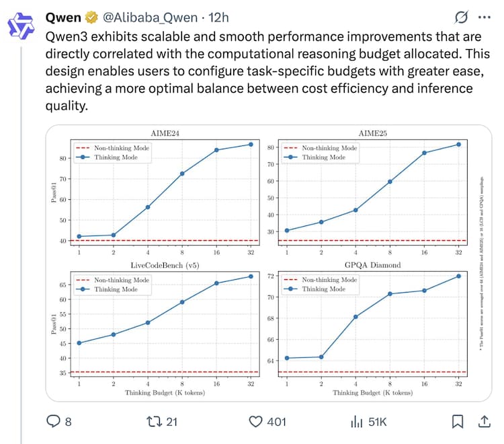Click the 21 reposts count
The width and height of the screenshot is (504, 444).
tap(172, 422)
